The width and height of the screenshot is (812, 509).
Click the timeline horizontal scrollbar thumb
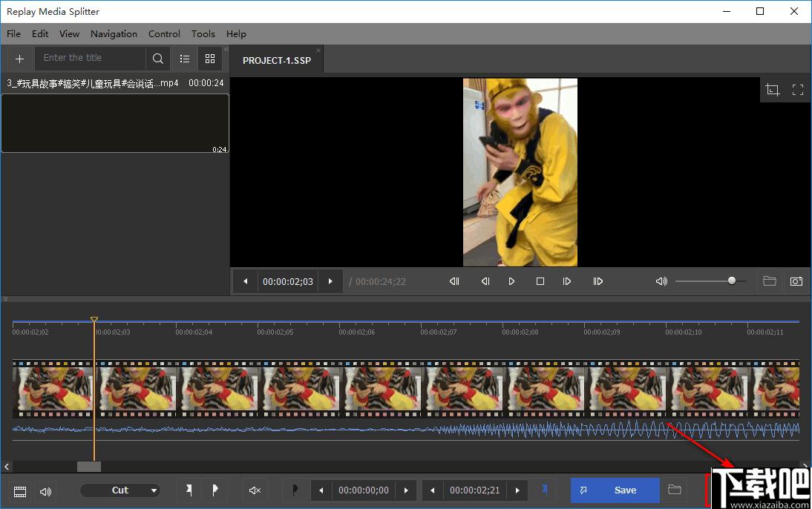89,467
